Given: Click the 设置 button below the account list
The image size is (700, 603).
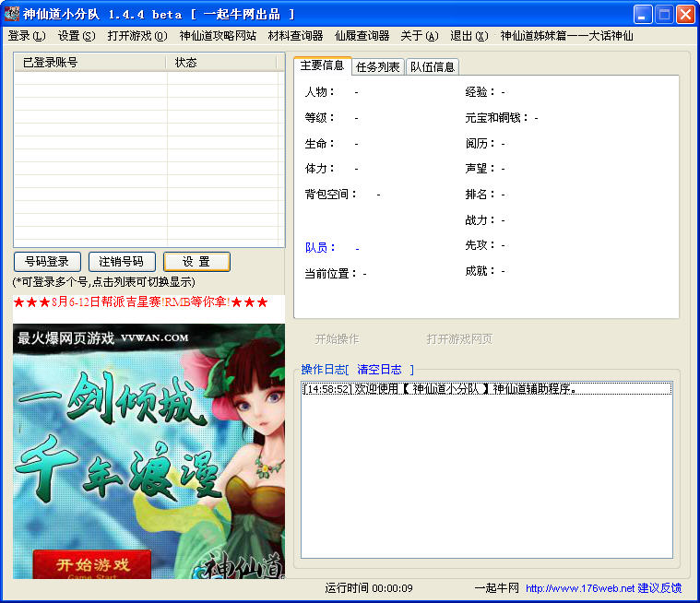Looking at the screenshot, I should tap(196, 262).
